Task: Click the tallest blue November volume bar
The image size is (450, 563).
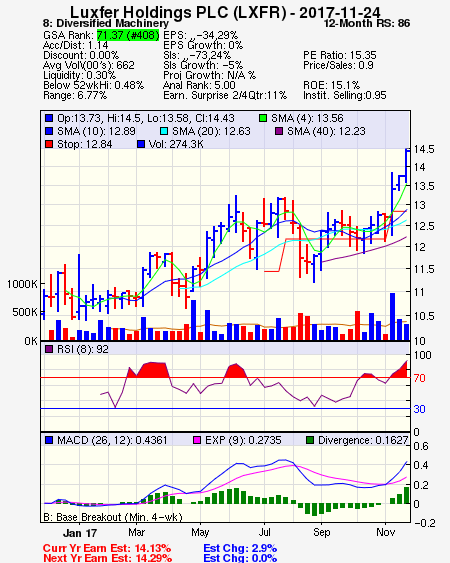Action: click(x=393, y=316)
